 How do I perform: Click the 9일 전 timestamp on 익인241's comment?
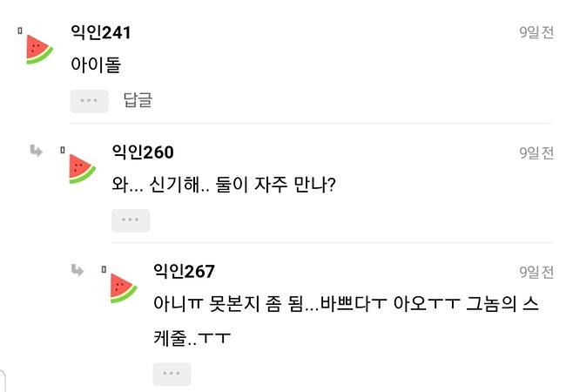click(x=536, y=32)
